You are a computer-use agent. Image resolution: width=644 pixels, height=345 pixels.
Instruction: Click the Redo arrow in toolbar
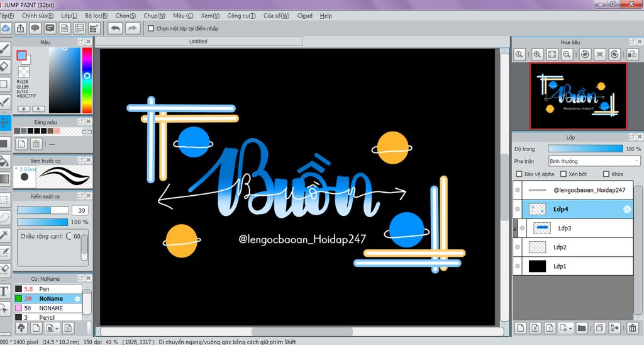(132, 28)
